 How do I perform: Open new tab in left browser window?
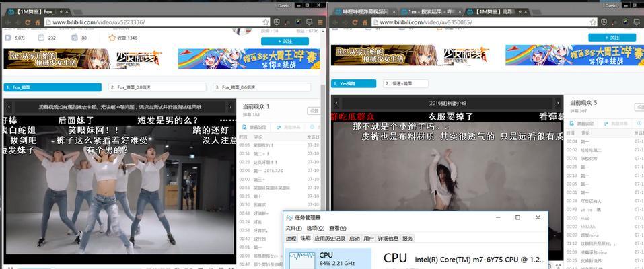pyautogui.click(x=77, y=12)
